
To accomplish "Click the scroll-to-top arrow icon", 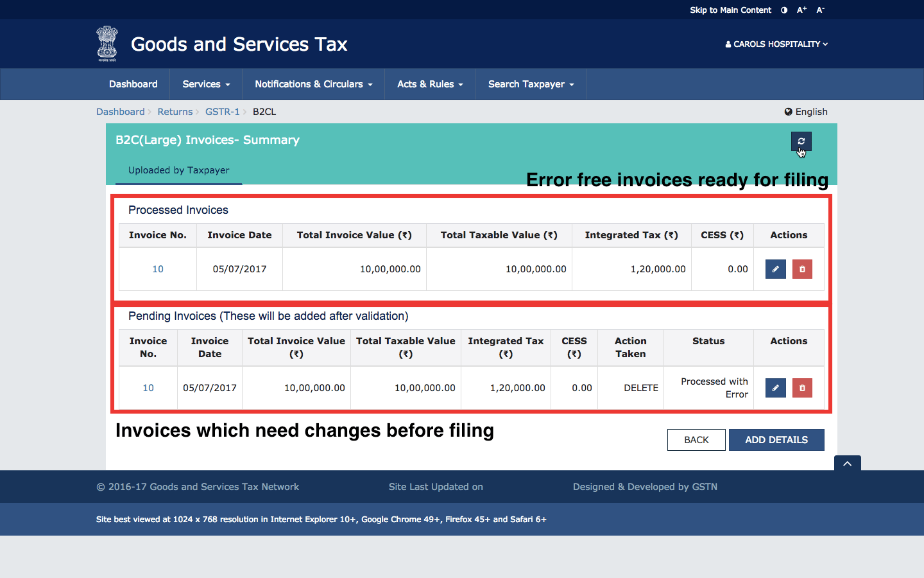I will coord(847,464).
